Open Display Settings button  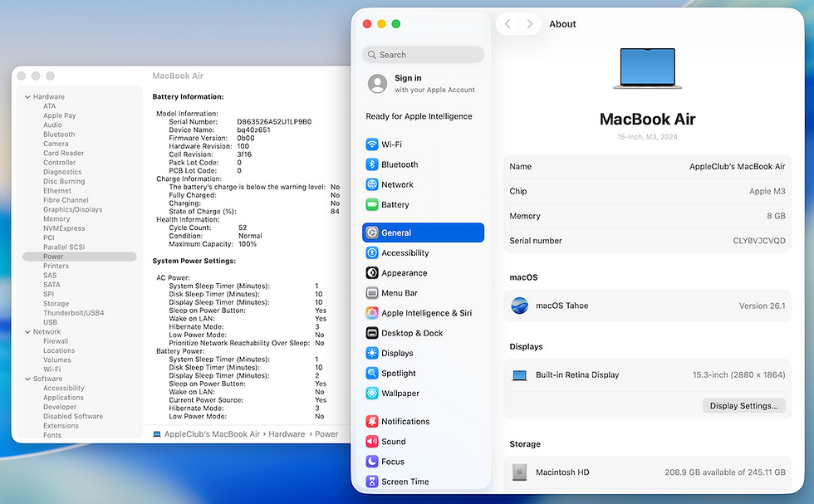743,406
